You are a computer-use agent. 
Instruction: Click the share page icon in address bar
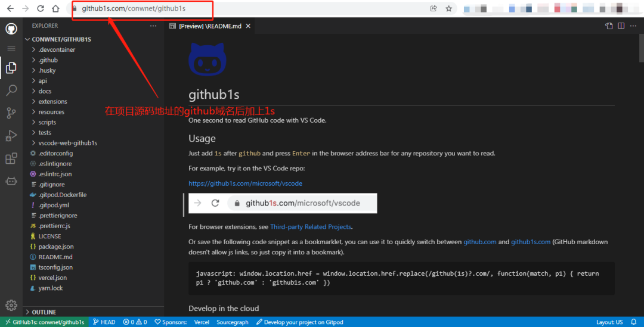pos(434,8)
